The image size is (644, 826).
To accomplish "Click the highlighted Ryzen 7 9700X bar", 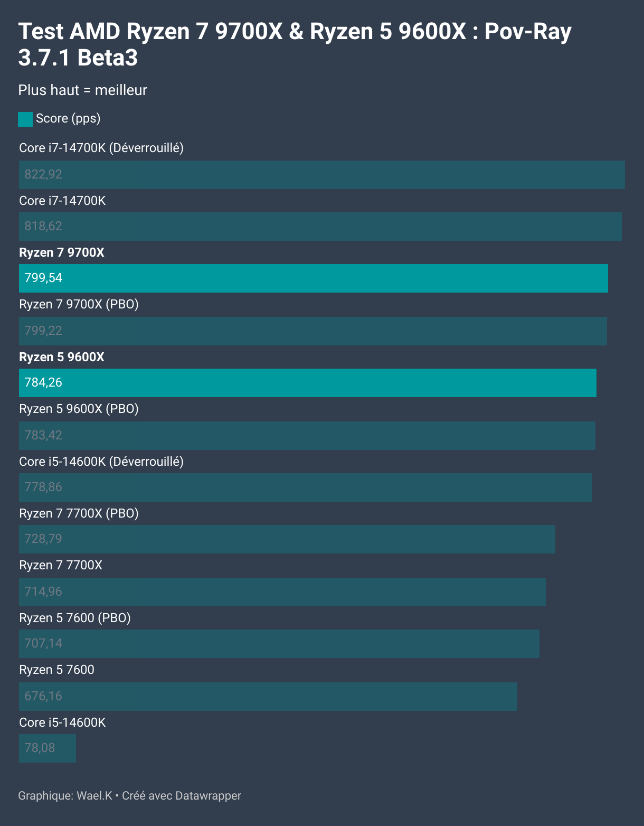I will click(x=313, y=278).
